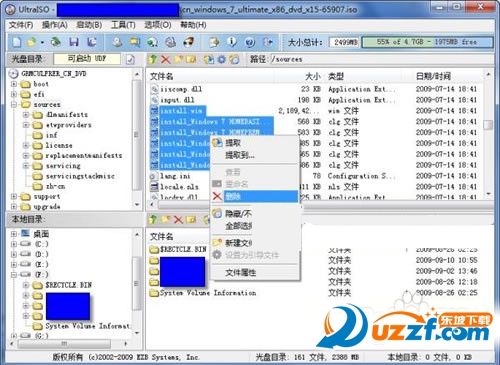Screen dimensions: 500x365
Task: Click the Burn CD/DVD image icon
Action: [x=189, y=42]
